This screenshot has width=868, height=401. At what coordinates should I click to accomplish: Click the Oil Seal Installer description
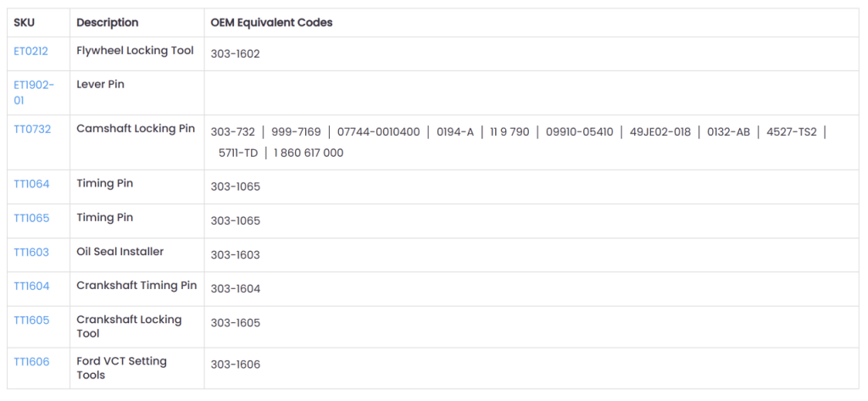coord(120,252)
